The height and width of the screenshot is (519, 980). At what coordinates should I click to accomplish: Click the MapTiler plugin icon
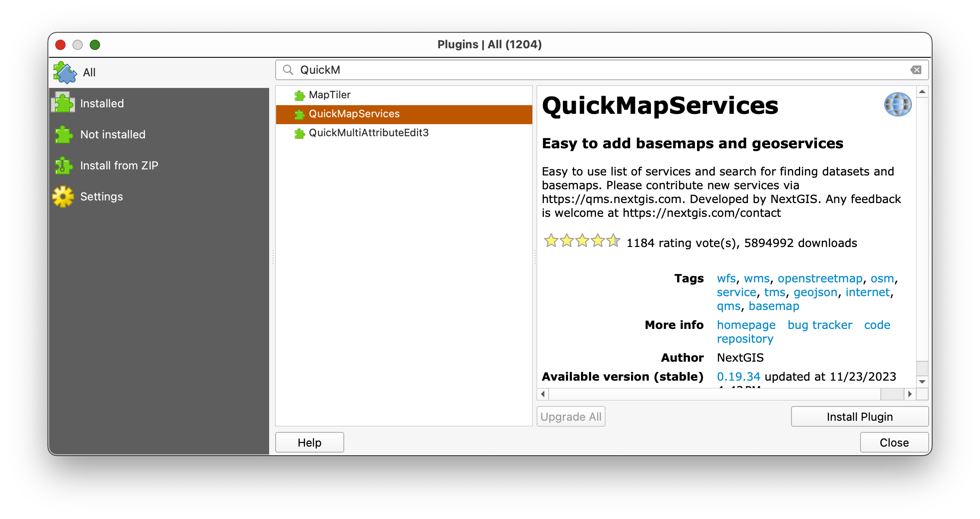tap(299, 95)
